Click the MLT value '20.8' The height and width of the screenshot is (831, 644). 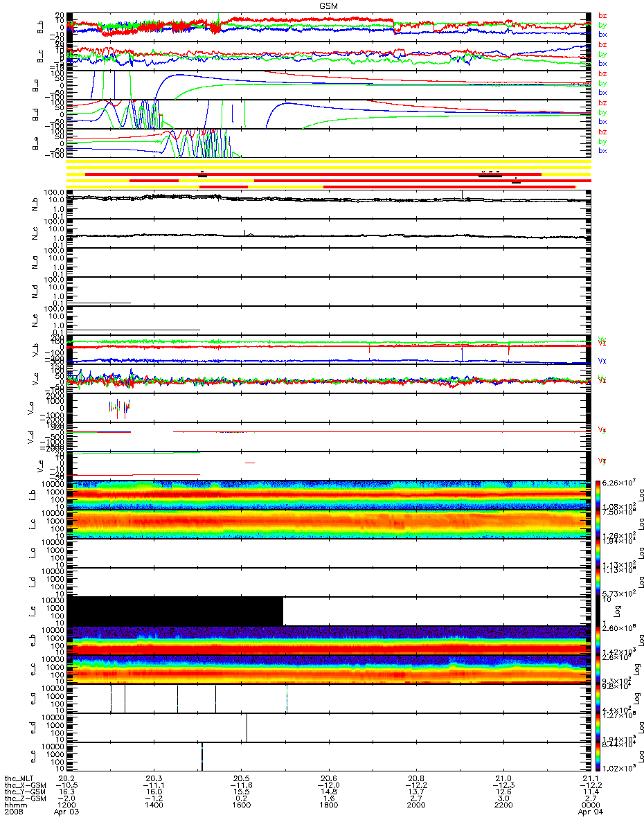tap(415, 780)
